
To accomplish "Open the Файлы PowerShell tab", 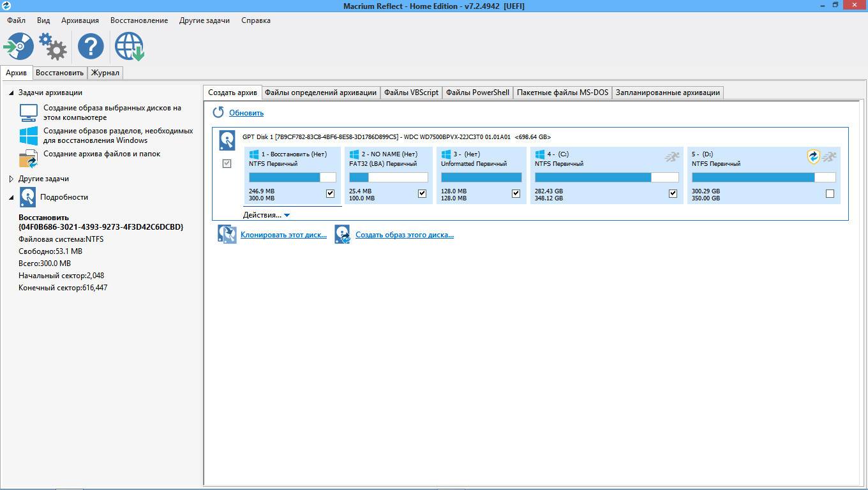I will (478, 93).
